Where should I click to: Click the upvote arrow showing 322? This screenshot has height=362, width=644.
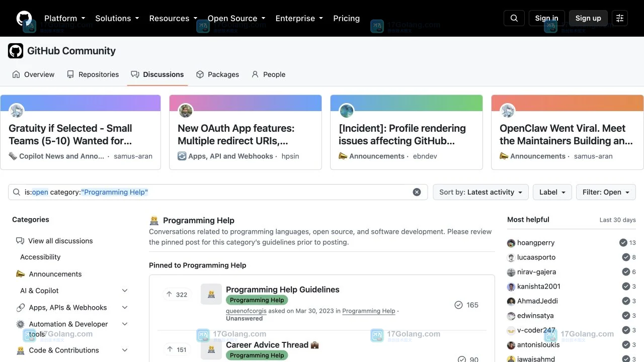click(x=169, y=294)
